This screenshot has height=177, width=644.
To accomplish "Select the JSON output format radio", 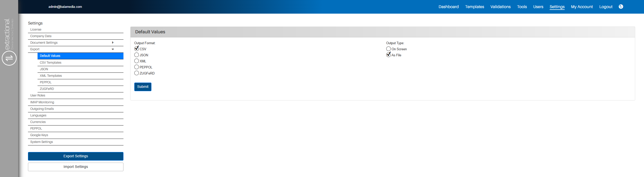I will tap(137, 55).
